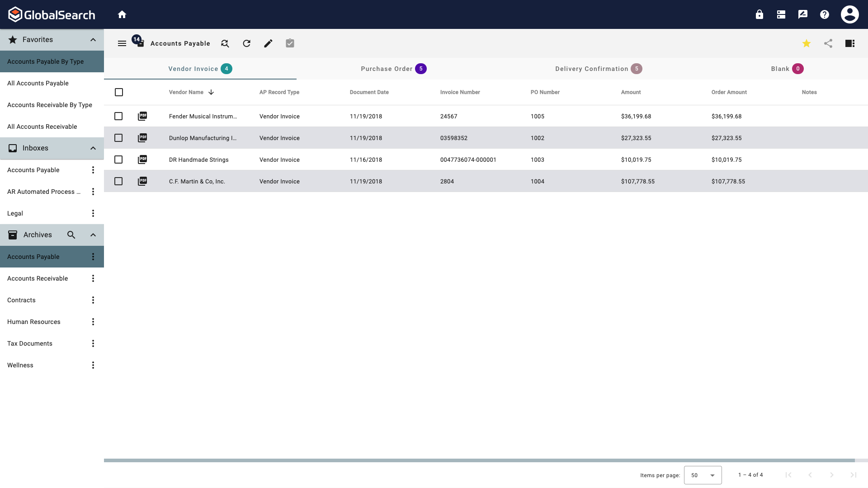Click the lock icon in the top bar
868x488 pixels.
[x=759, y=14]
